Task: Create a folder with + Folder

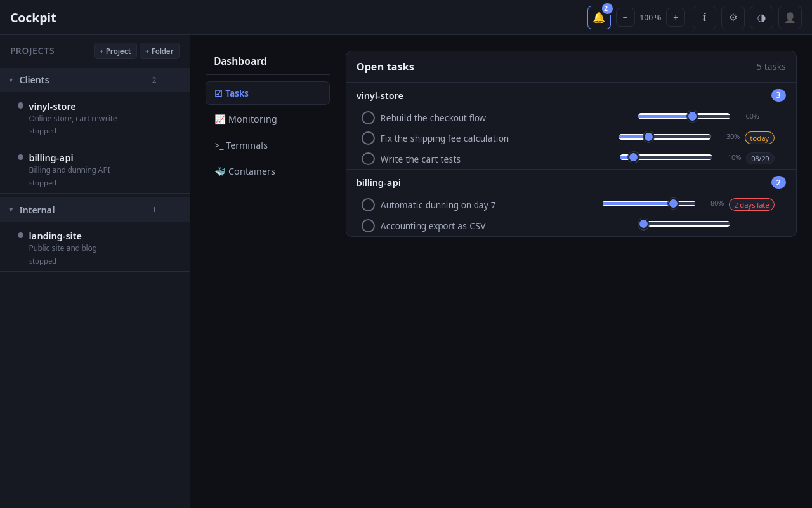Action: click(x=159, y=51)
